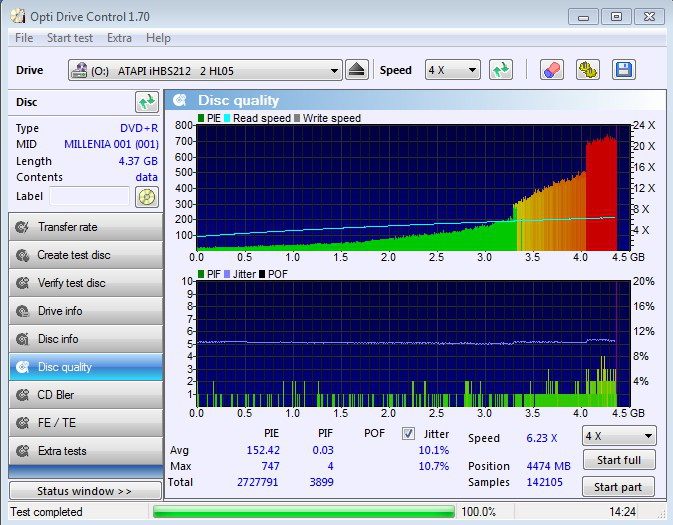Screen dimensions: 673x525
Task: Open the test speed dropdown above Start full
Action: pyautogui.click(x=619, y=437)
